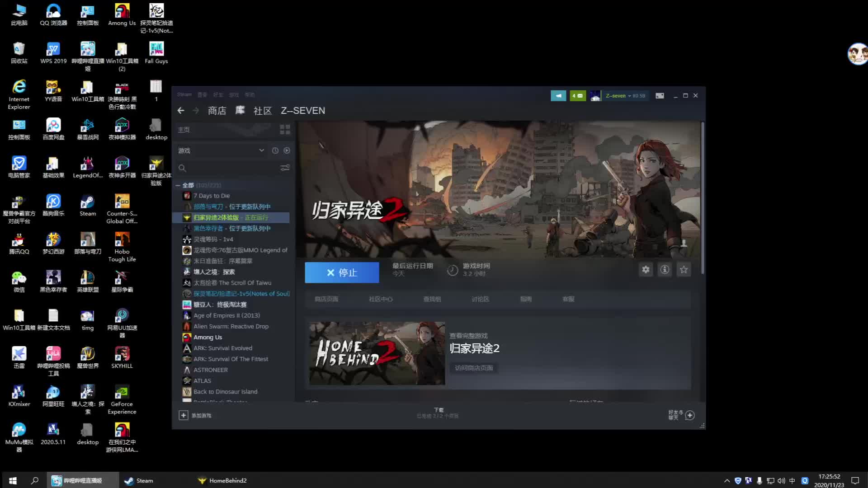Select Back to Dinosaur Island entry
This screenshot has height=488, width=868.
click(x=226, y=392)
